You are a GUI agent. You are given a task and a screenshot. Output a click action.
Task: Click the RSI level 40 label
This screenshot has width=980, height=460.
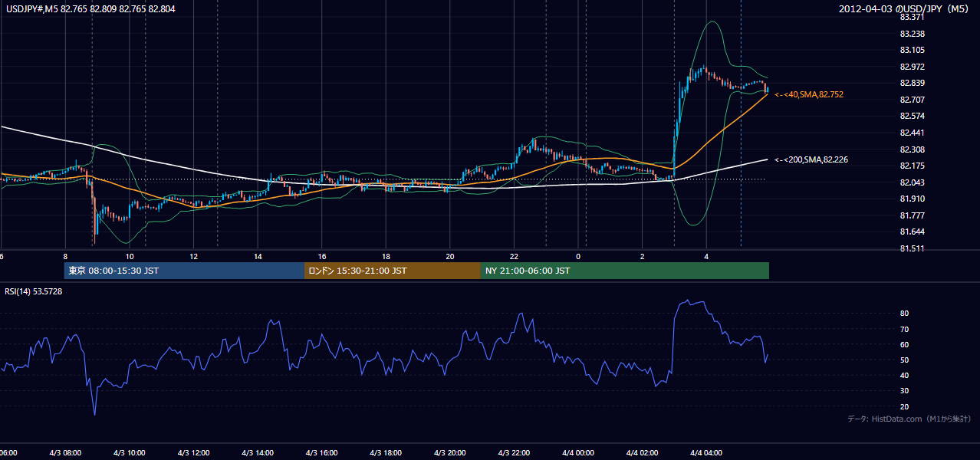(x=904, y=375)
